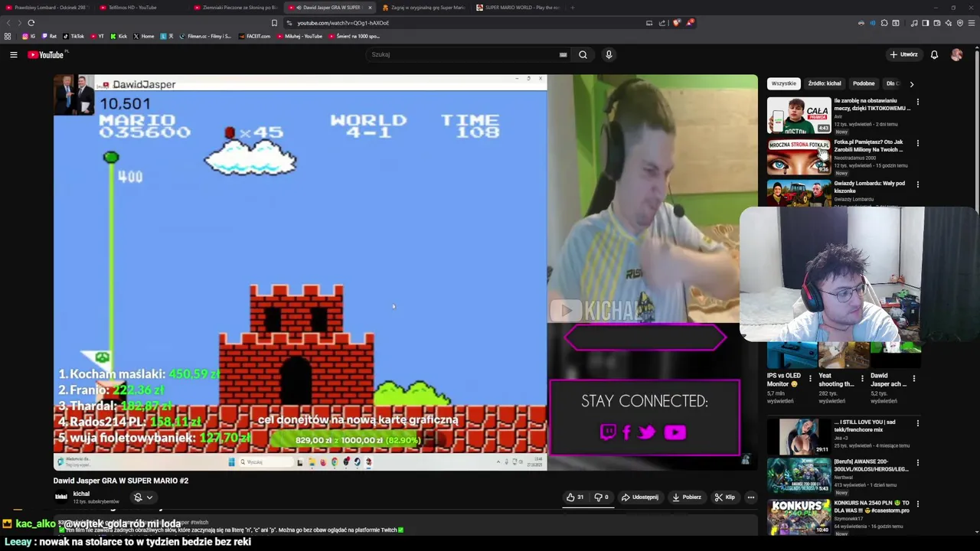Open the new tab plus button
Screen dimensions: 980x551
coord(572,8)
